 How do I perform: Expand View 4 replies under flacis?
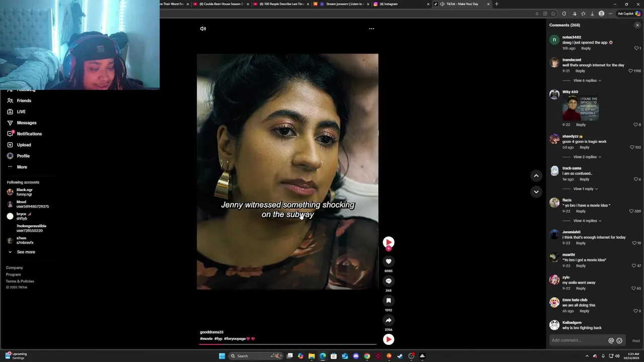click(x=587, y=221)
